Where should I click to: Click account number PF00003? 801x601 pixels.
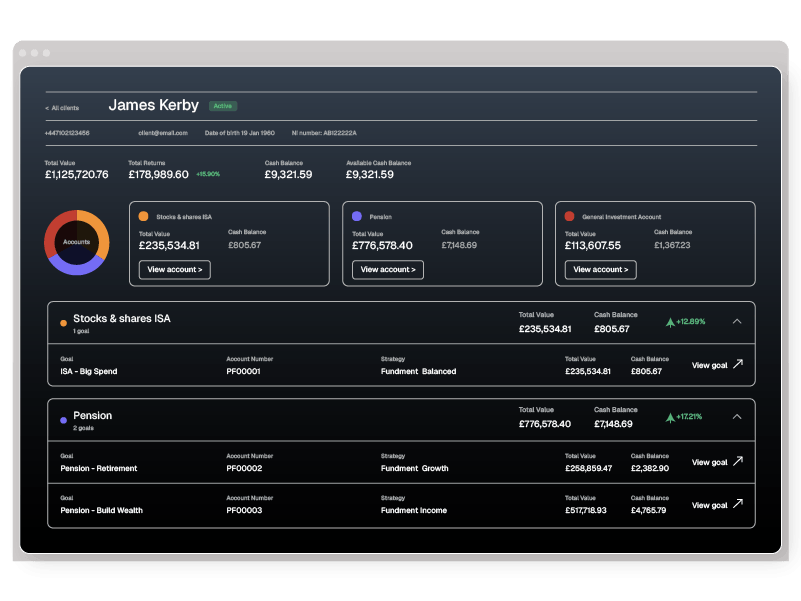pos(244,511)
